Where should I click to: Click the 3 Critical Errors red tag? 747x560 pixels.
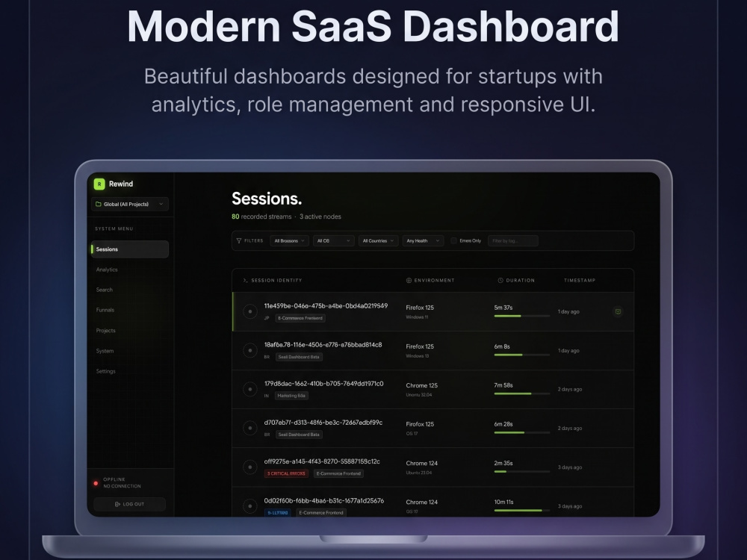tap(286, 474)
